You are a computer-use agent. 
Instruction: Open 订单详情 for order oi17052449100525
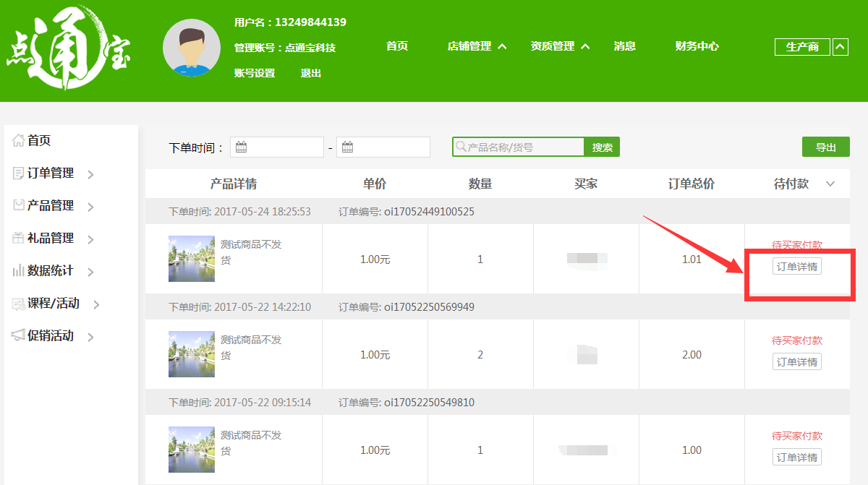(796, 267)
